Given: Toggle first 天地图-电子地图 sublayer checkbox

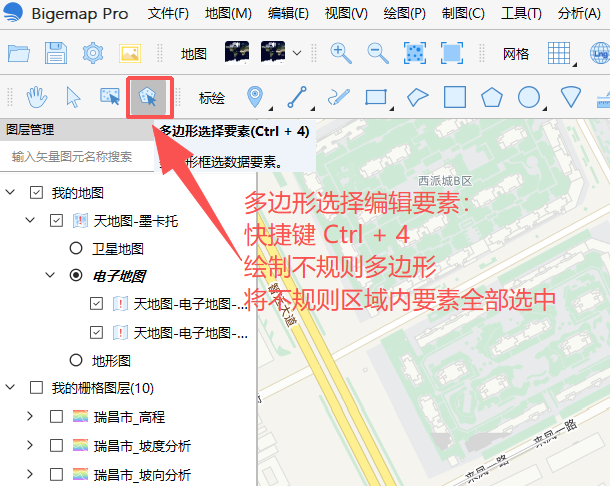Looking at the screenshot, I should coord(96,303).
